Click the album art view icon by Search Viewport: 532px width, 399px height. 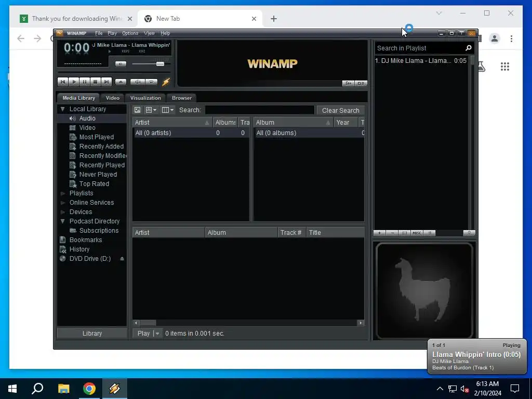[137, 110]
